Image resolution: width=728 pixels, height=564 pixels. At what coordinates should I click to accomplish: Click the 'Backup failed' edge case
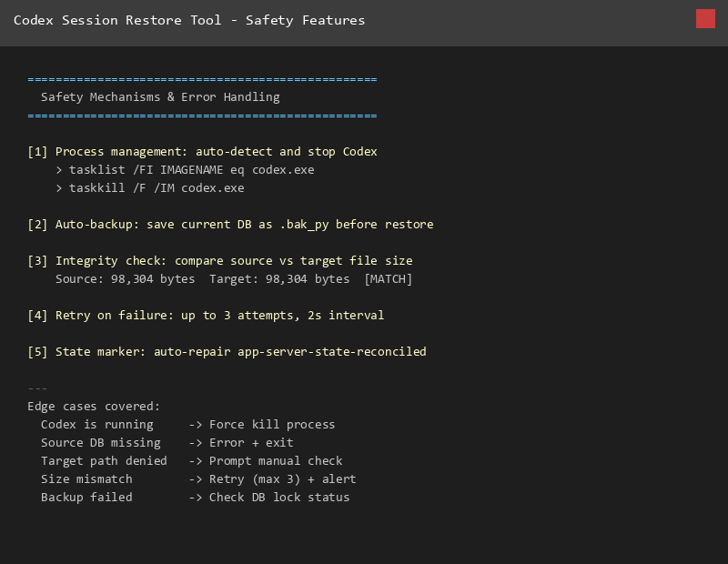(86, 498)
